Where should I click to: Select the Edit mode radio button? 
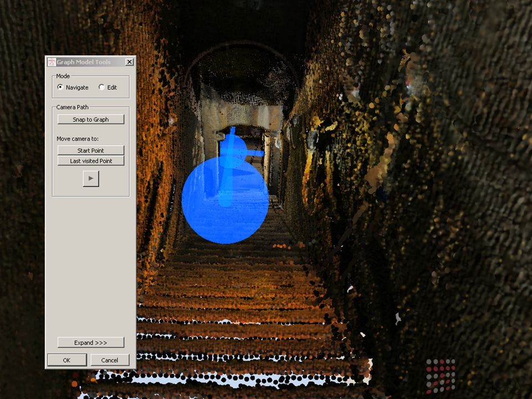click(101, 87)
